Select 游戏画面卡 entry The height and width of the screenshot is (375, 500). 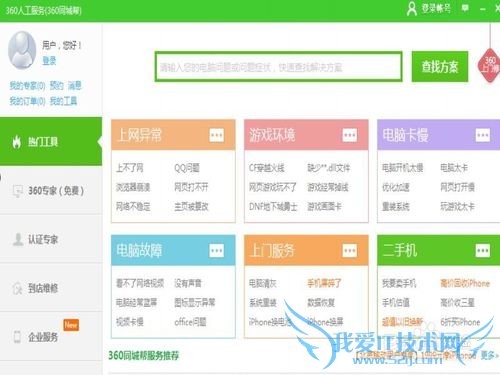(x=324, y=206)
